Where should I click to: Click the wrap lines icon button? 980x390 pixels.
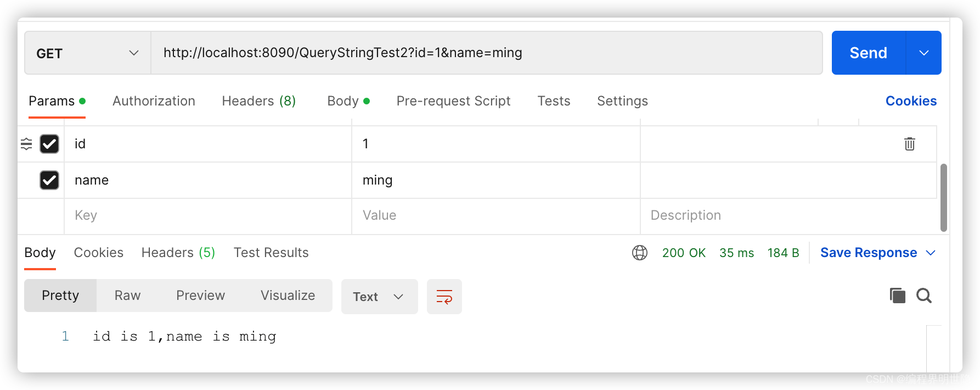(x=444, y=297)
